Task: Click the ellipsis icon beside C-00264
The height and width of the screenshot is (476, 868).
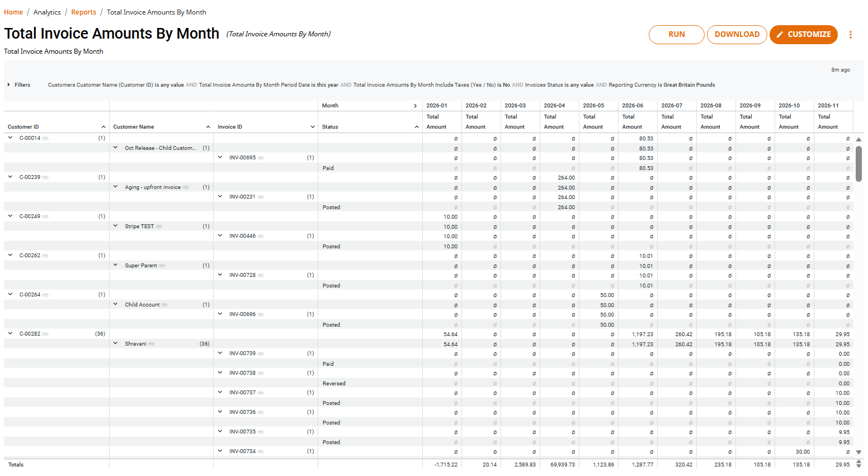Action: coord(45,295)
